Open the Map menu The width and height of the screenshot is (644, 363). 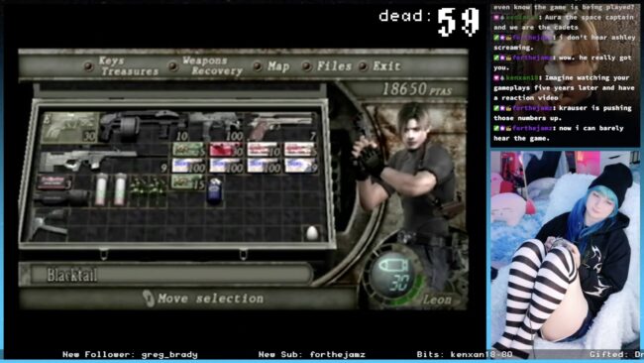click(271, 66)
